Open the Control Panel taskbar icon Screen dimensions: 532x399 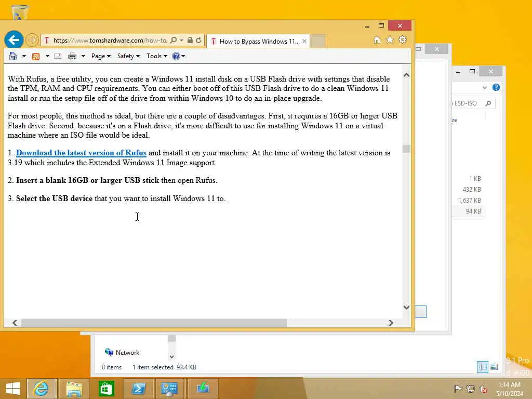pyautogui.click(x=169, y=389)
